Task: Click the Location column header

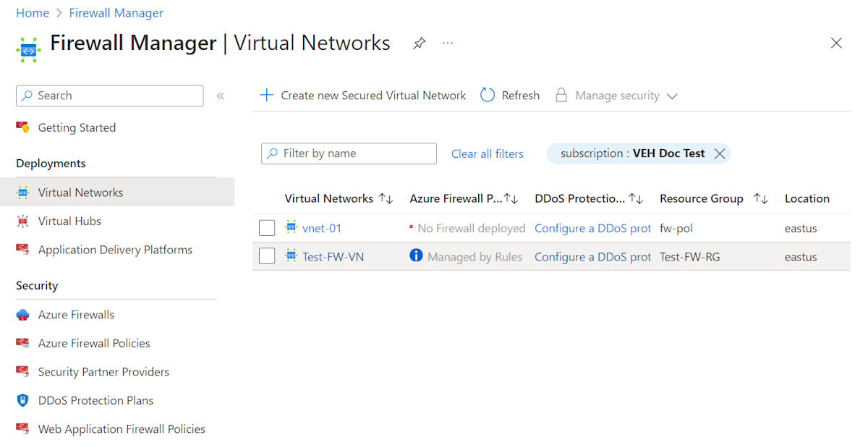Action: (807, 198)
